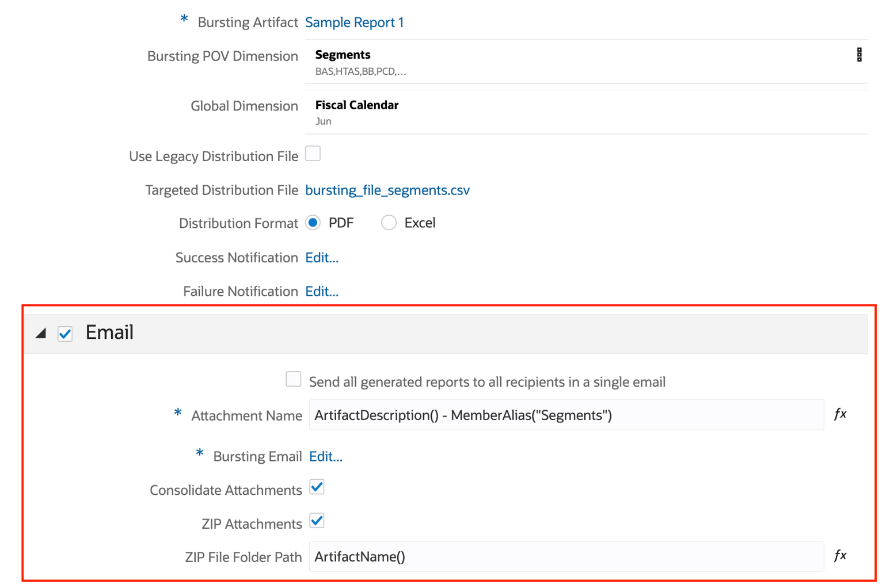Enable Use Legacy Distribution File checkbox
Viewport: 886px width, 588px height.
click(x=313, y=154)
